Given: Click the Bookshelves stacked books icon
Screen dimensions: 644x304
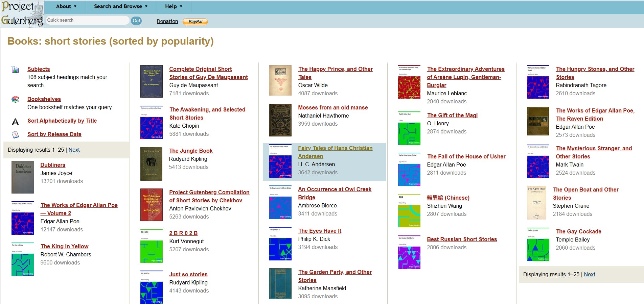Looking at the screenshot, I should 15,99.
